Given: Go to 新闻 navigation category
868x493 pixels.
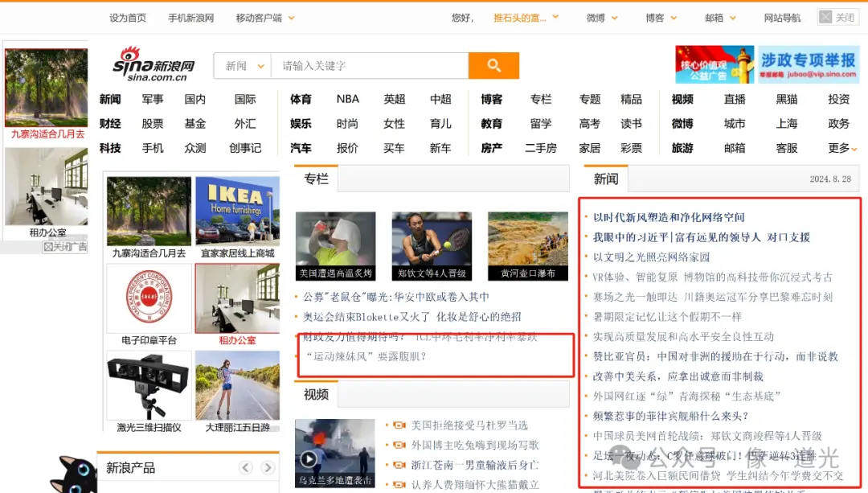Looking at the screenshot, I should coord(110,99).
